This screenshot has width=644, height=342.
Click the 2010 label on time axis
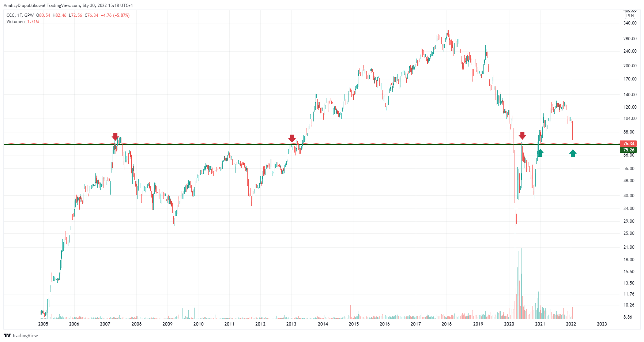[199, 324]
